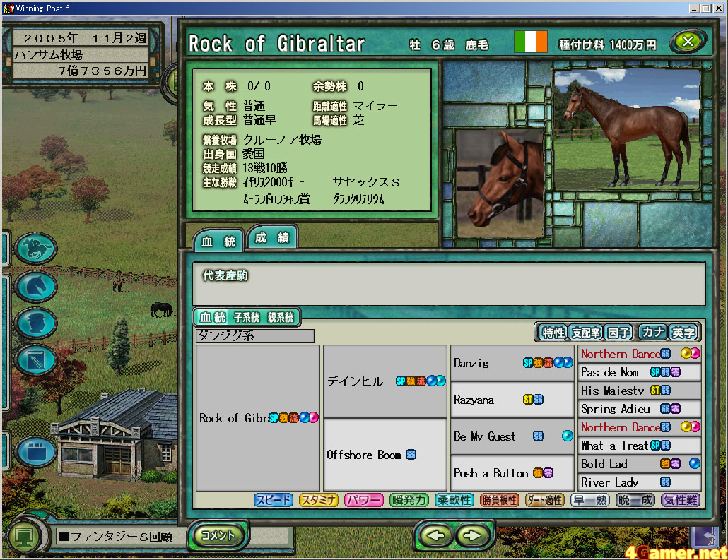Screen dimensions: 728x560
Task: Toggle the 支配率 display button
Action: click(585, 332)
